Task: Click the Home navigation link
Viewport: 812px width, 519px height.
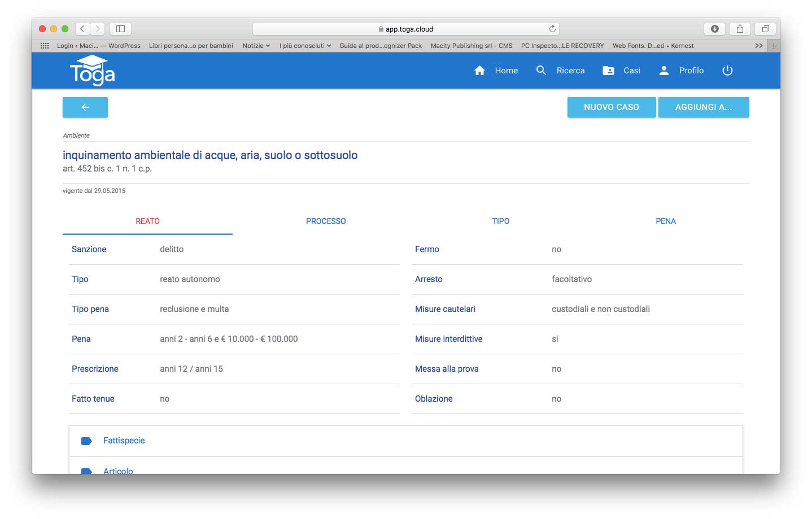Action: click(506, 71)
